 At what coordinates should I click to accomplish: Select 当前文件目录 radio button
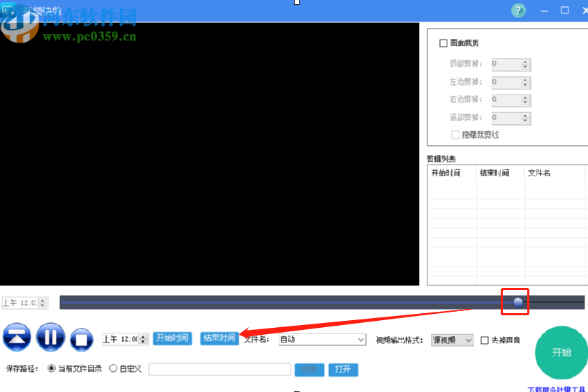pos(52,368)
